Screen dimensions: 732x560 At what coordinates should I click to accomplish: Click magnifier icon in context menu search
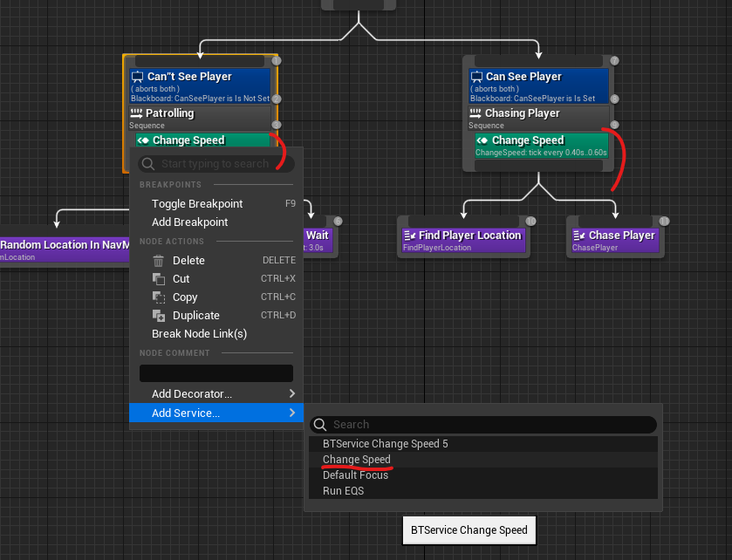148,164
